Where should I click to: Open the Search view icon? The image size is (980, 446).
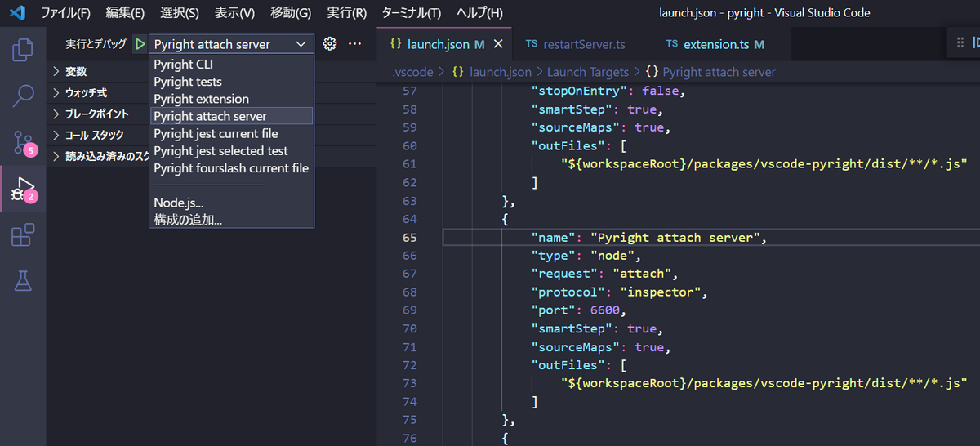(x=23, y=96)
